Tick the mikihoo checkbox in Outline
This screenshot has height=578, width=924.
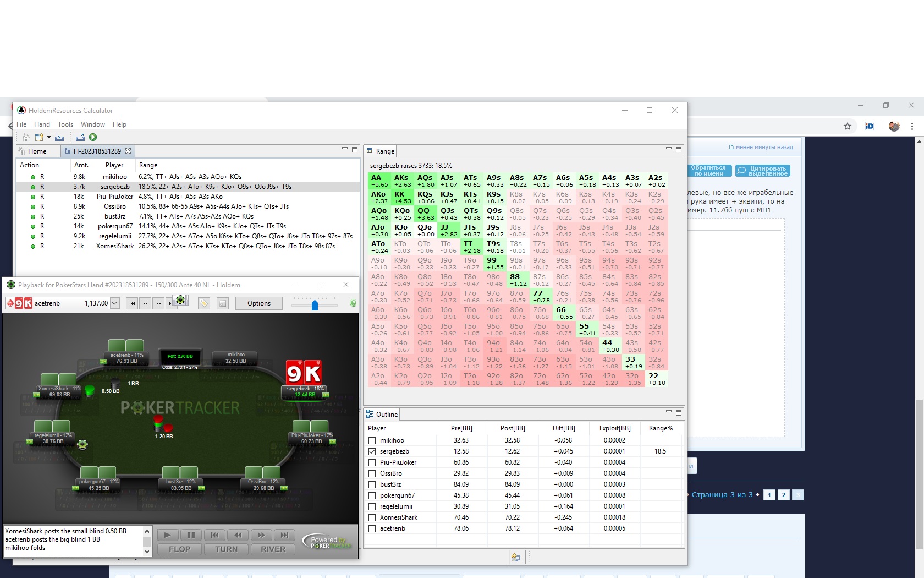tap(372, 440)
